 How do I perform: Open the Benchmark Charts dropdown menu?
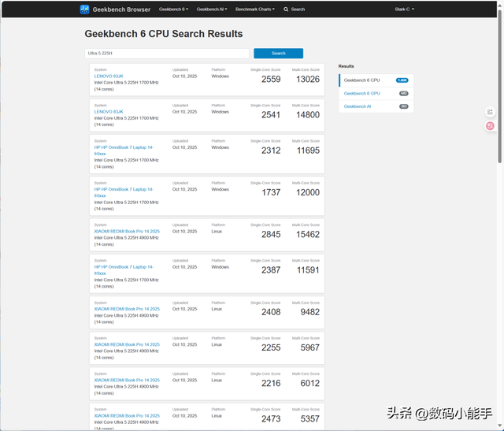255,9
